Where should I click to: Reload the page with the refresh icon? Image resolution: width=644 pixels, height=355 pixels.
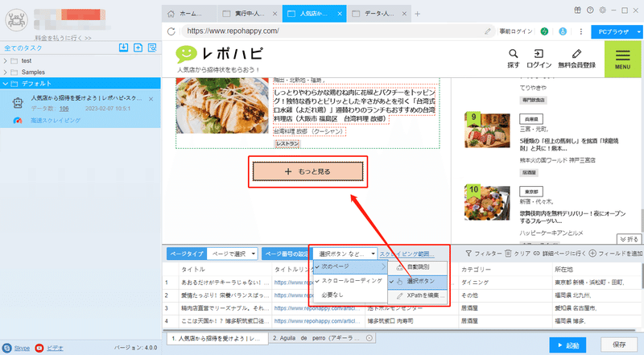[171, 31]
